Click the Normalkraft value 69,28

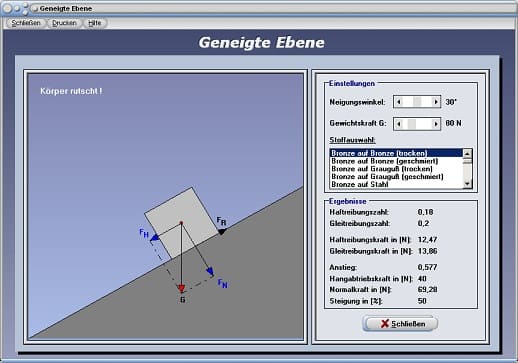tap(427, 289)
